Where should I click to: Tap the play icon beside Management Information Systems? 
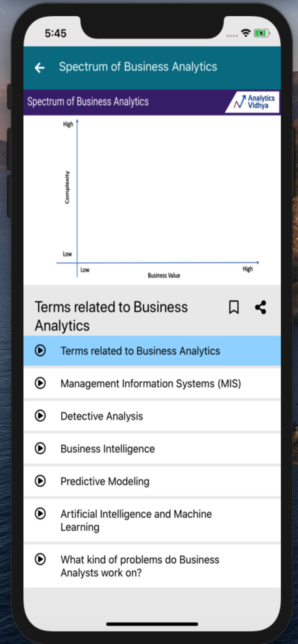[x=40, y=383]
